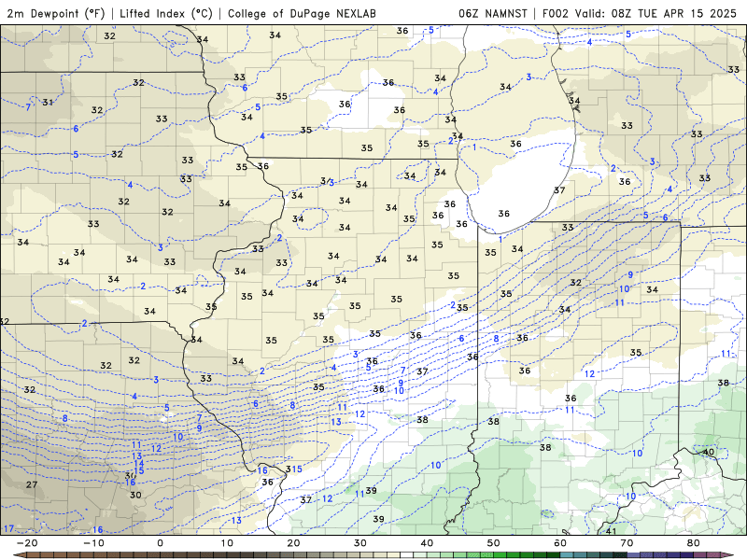Click the "06Z NAMNST" model run label
Image resolution: width=747 pixels, height=560 pixels.
tap(493, 13)
